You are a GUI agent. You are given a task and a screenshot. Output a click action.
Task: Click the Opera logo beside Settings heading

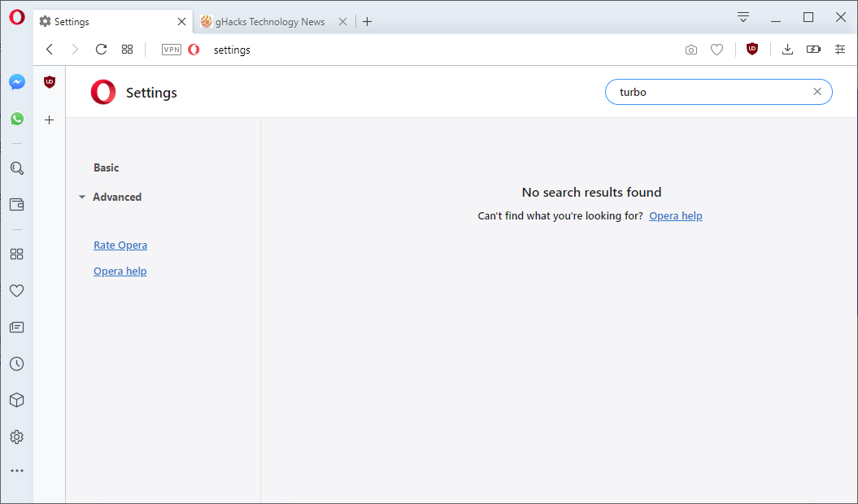point(103,92)
